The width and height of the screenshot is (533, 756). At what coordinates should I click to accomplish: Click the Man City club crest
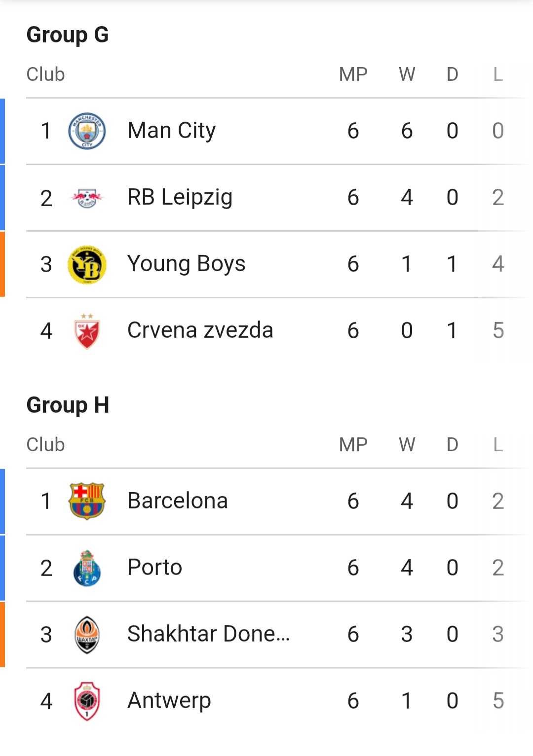coord(87,131)
